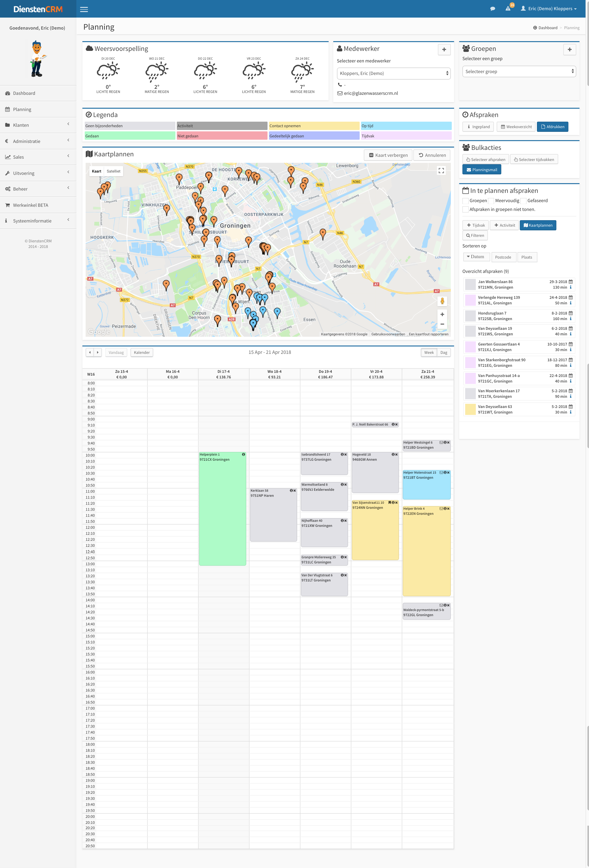Image resolution: width=589 pixels, height=868 pixels.
Task: Go to previous week arrow
Action: click(90, 352)
